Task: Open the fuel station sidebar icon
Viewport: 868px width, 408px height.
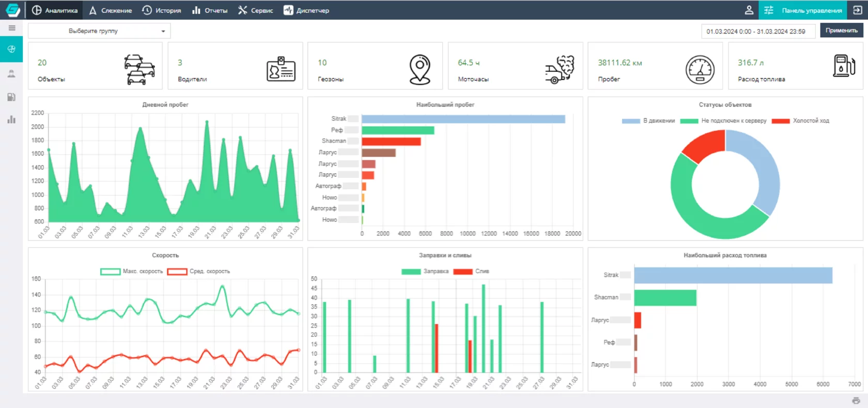Action: (11, 97)
